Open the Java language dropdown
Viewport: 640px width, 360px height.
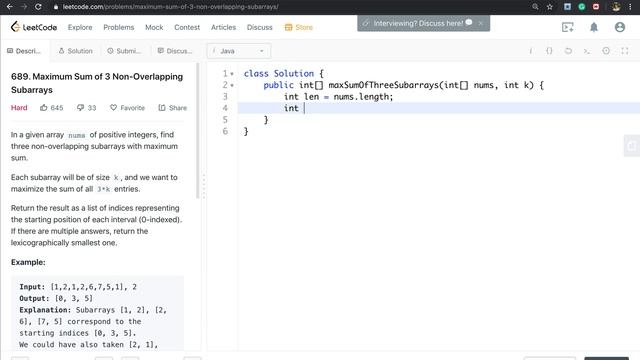coord(239,51)
